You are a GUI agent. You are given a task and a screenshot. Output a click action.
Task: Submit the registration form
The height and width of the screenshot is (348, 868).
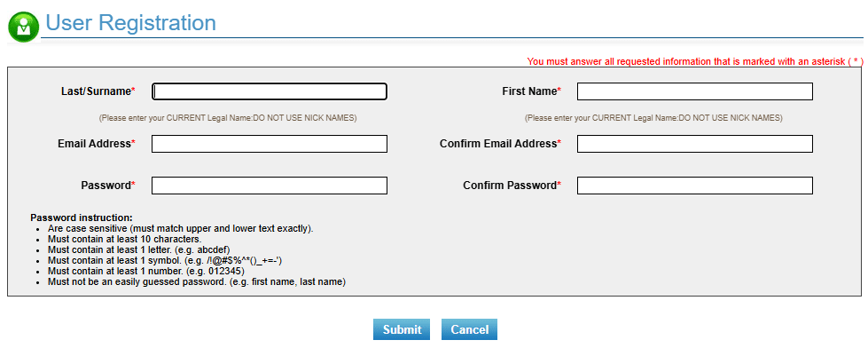[x=402, y=329]
